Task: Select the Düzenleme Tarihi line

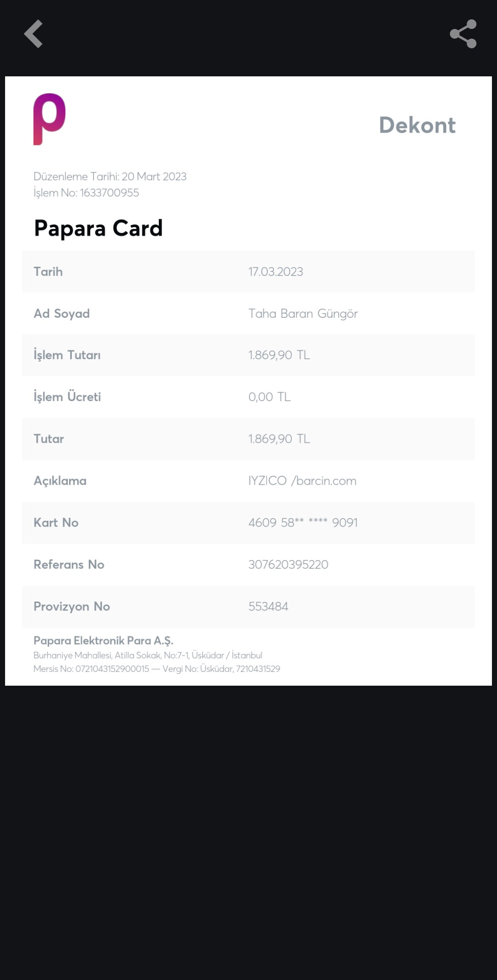Action: (110, 177)
